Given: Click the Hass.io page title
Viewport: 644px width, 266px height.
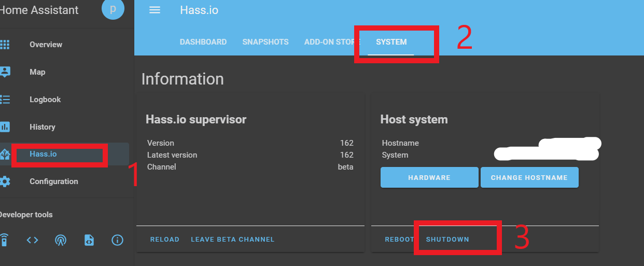Looking at the screenshot, I should (199, 10).
